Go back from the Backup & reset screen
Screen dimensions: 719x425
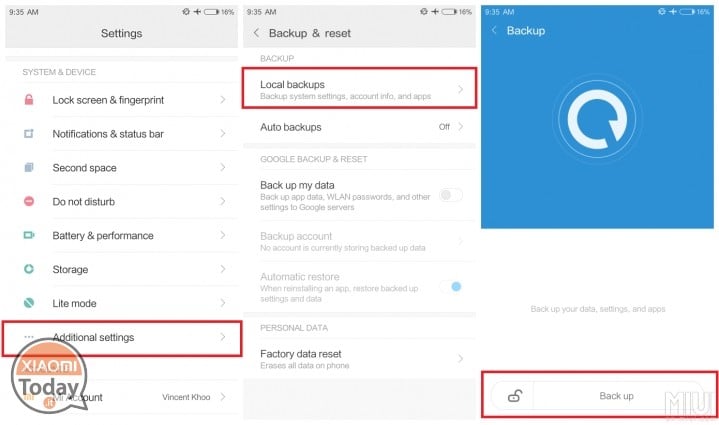(x=256, y=33)
